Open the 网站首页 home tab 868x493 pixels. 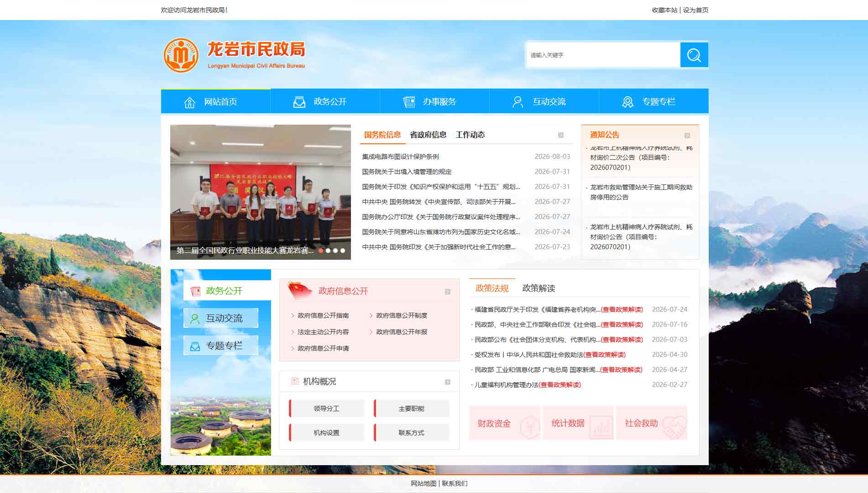[x=215, y=101]
